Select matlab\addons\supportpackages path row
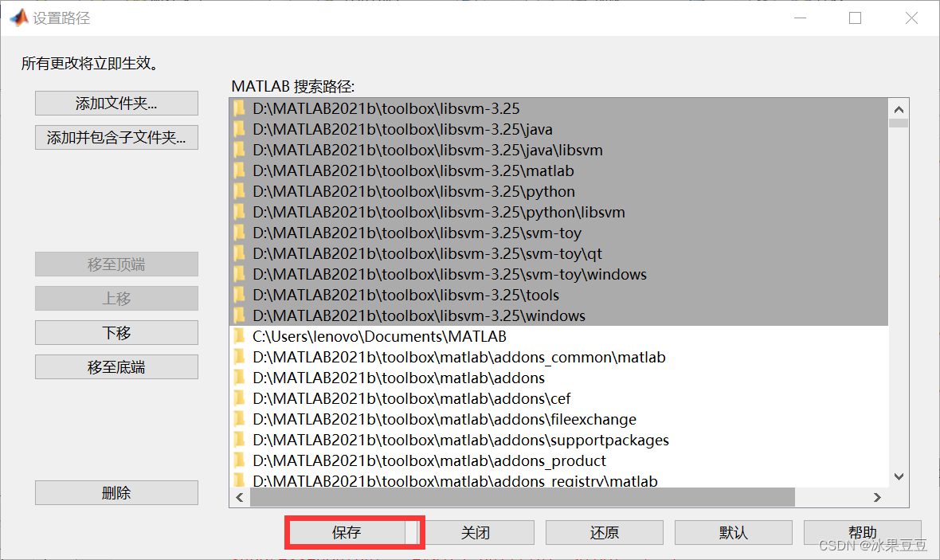The width and height of the screenshot is (940, 560). click(x=558, y=440)
